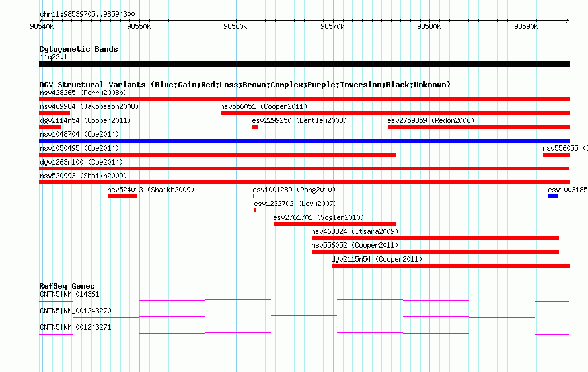
Task: Select the dgv2115n54 (Cooper2011) label
Action: tap(377, 259)
